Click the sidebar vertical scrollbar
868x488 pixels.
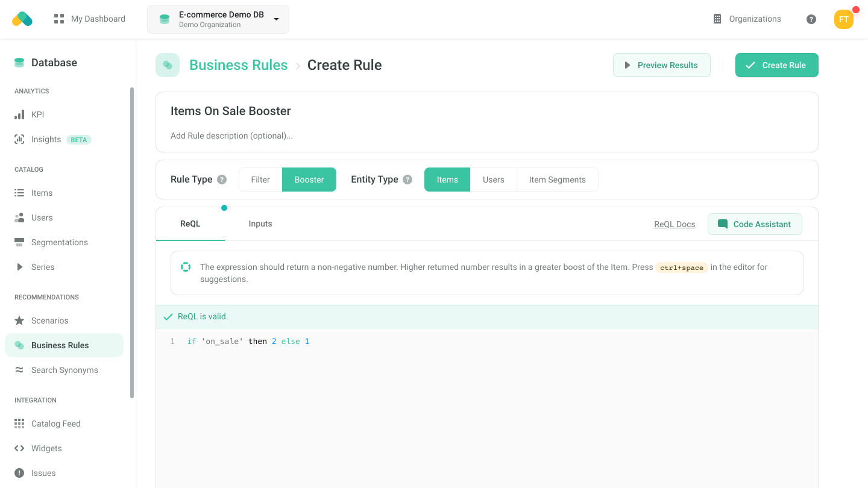[132, 241]
